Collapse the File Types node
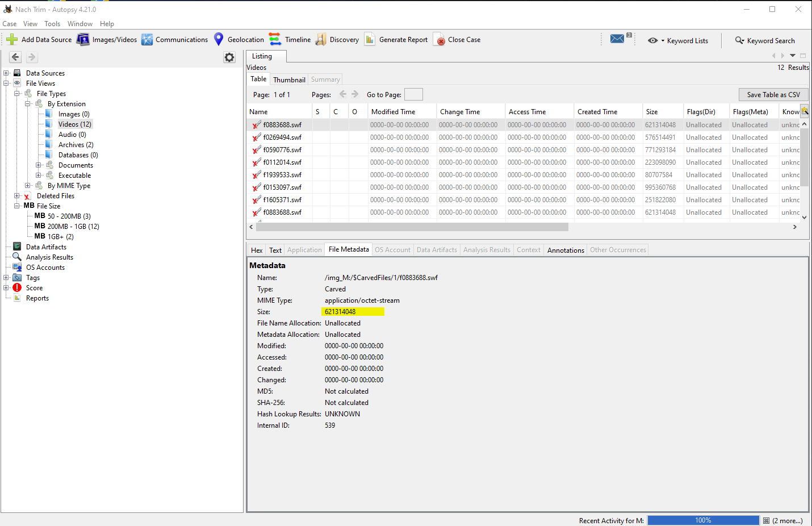 17,93
